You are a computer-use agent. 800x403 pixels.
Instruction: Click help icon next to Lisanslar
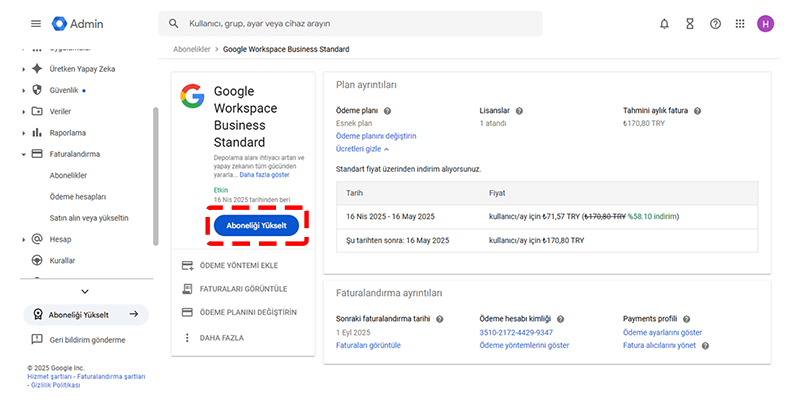click(519, 111)
